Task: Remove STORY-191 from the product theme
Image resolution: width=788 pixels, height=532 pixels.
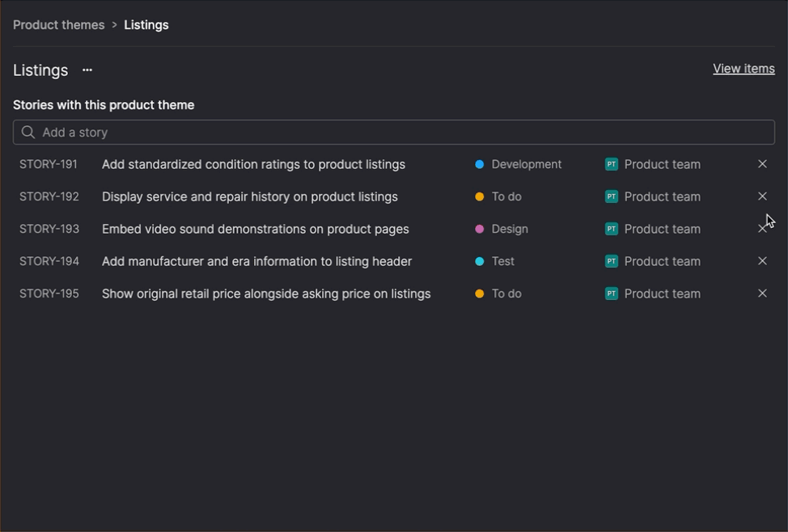Action: click(762, 164)
